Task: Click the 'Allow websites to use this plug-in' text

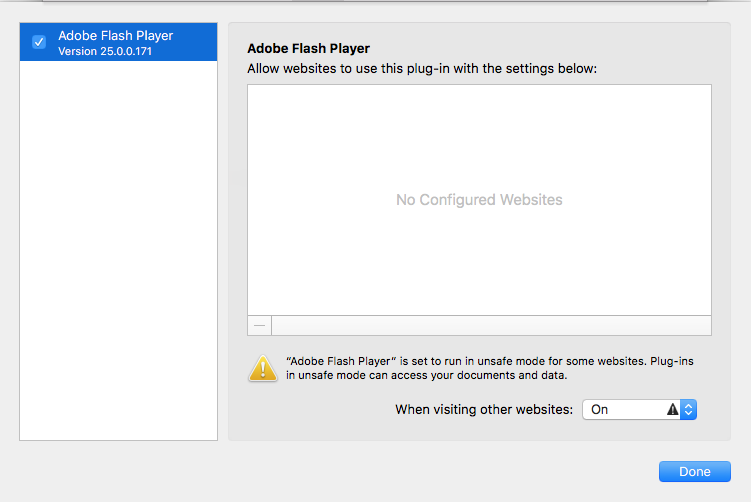Action: pyautogui.click(x=421, y=69)
